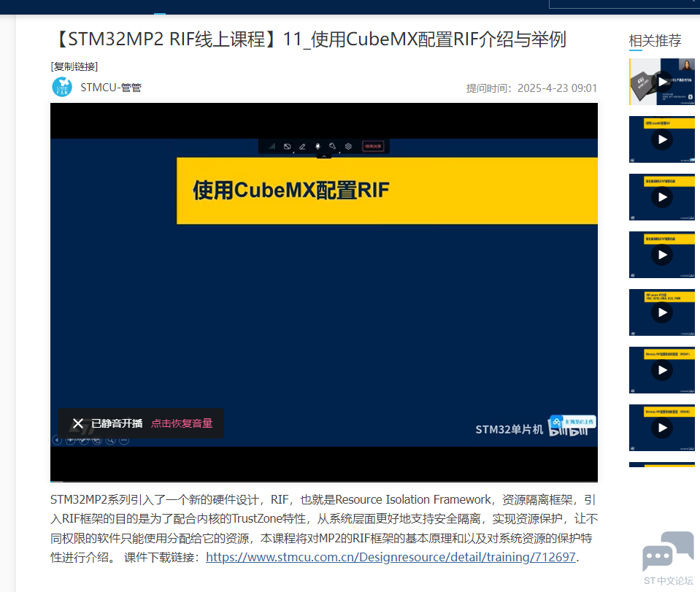This screenshot has height=592, width=700.
Task: Play the 使用CubeMX配置RIF related video thumbnail
Action: 661,139
